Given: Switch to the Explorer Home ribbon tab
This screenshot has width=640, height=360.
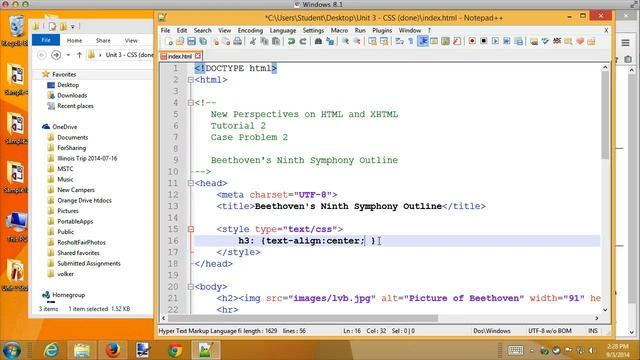Looking at the screenshot, I should [x=74, y=40].
